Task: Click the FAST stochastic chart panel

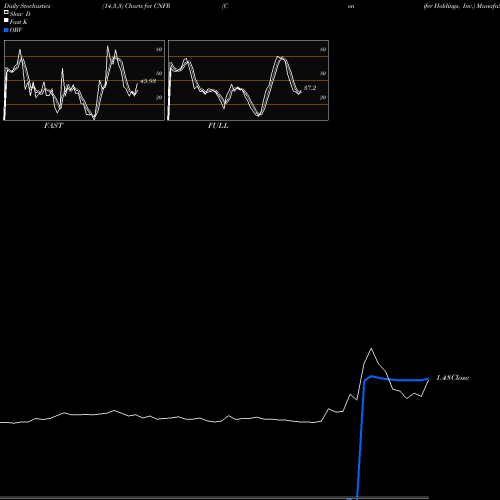Action: [84, 80]
